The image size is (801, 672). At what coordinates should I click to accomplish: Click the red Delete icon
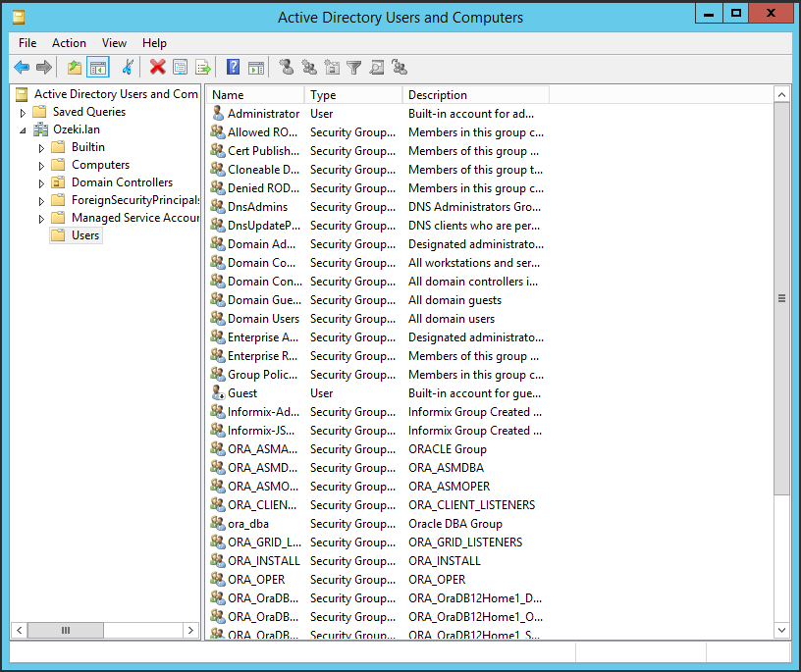[157, 68]
